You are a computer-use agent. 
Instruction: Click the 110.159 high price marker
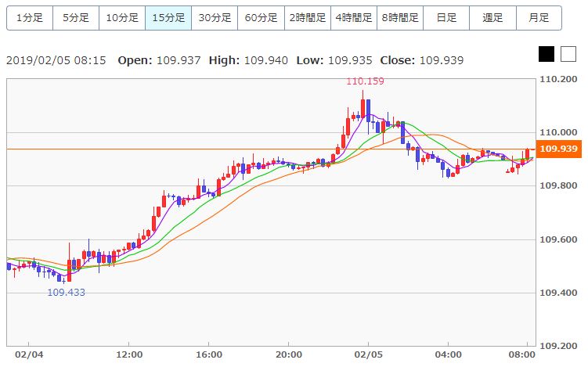tap(365, 81)
